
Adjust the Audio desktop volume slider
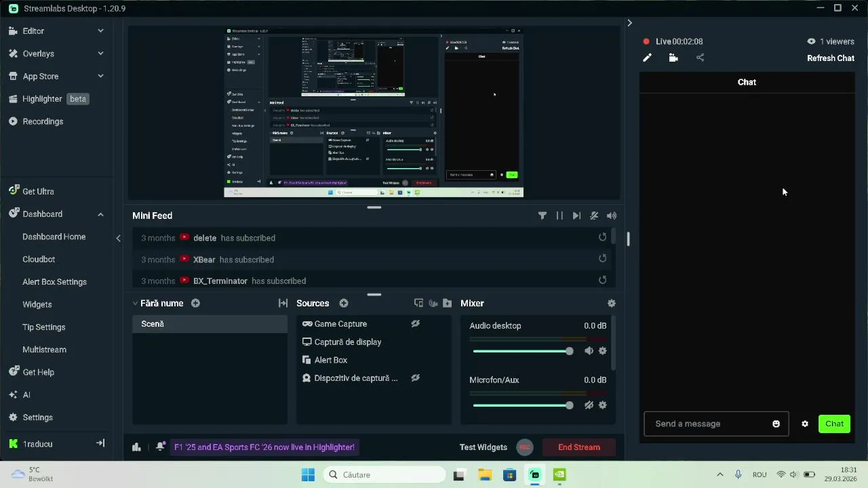click(523, 351)
